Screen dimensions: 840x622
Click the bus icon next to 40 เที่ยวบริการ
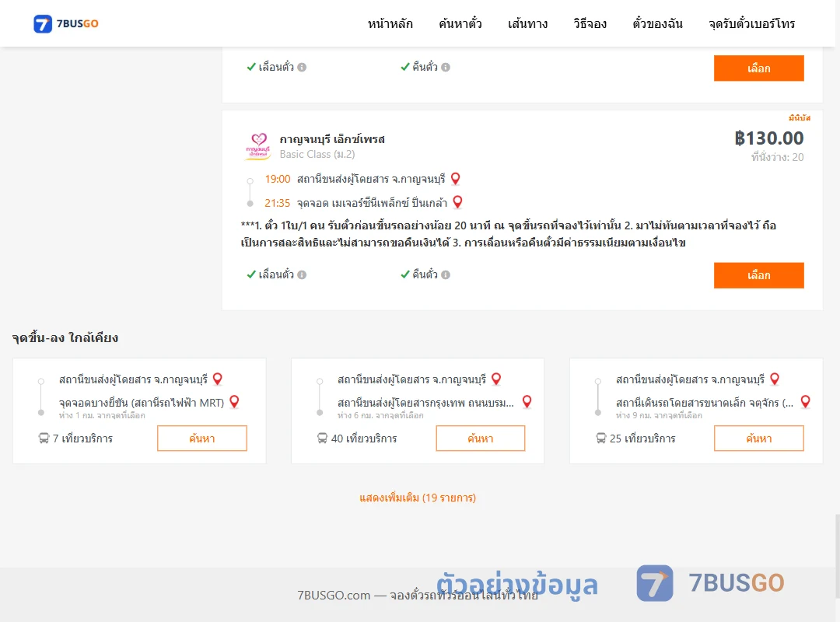pos(322,439)
